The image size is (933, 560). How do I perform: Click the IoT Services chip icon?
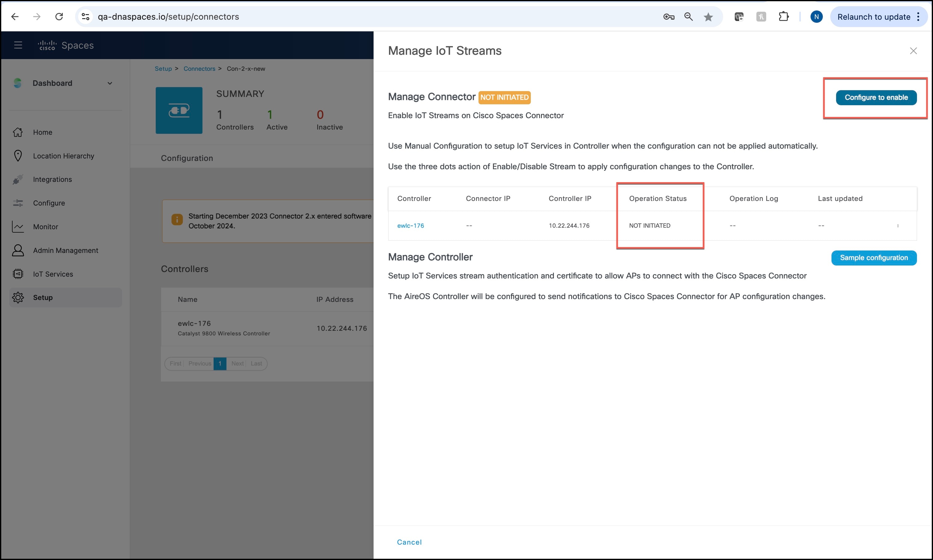[18, 274]
